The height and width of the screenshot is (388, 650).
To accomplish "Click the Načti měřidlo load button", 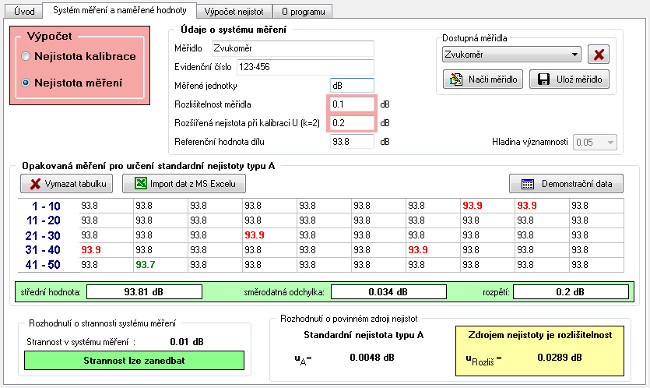I will (x=483, y=79).
